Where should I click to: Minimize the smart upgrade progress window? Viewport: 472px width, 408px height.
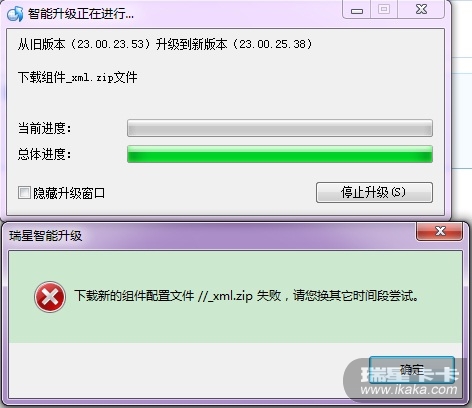(357, 10)
